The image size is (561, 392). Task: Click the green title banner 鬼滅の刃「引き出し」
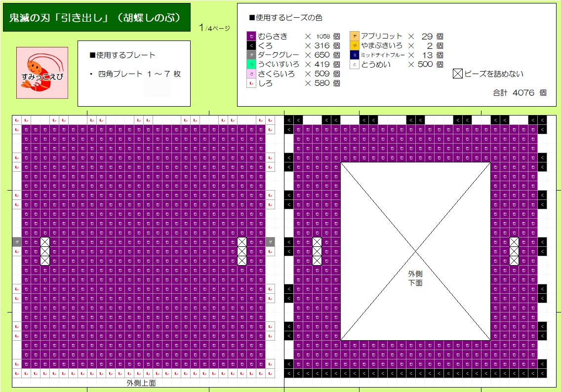point(97,17)
